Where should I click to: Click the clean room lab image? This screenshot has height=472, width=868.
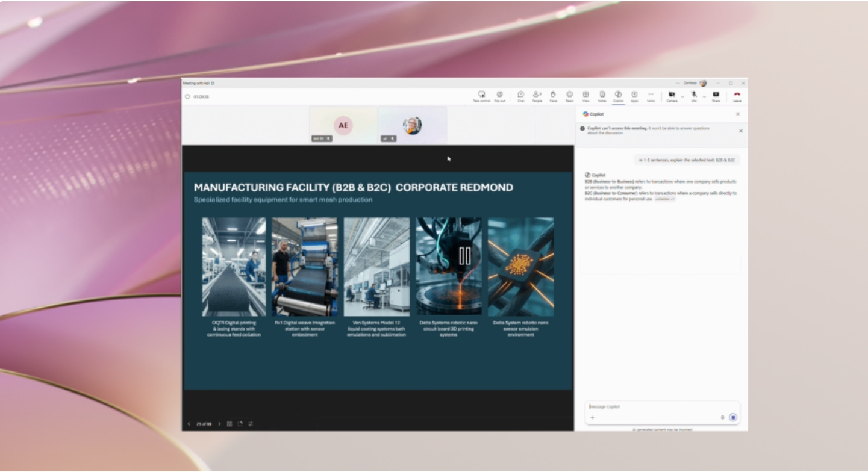coord(376,267)
